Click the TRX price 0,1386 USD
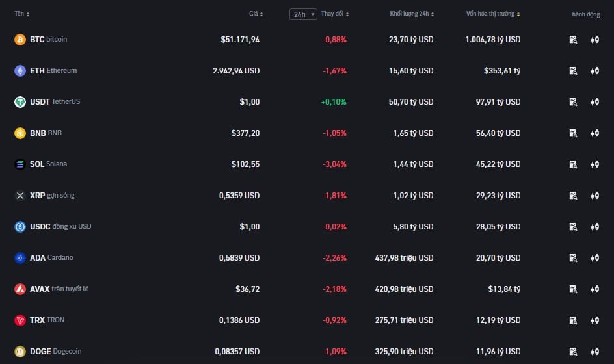The width and height of the screenshot is (614, 364). pos(239,320)
